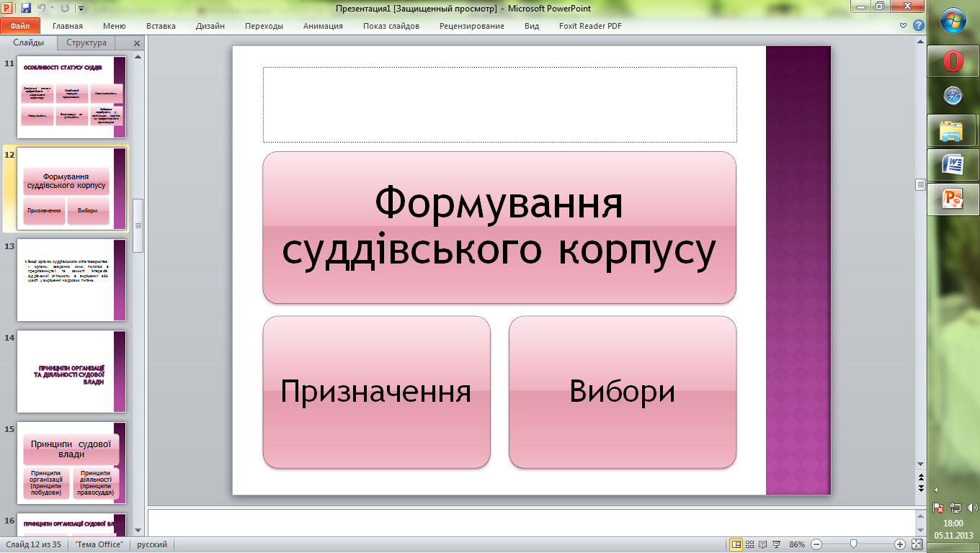Click the Windows Start orb
Screen dimensions: 980x553
click(x=953, y=20)
